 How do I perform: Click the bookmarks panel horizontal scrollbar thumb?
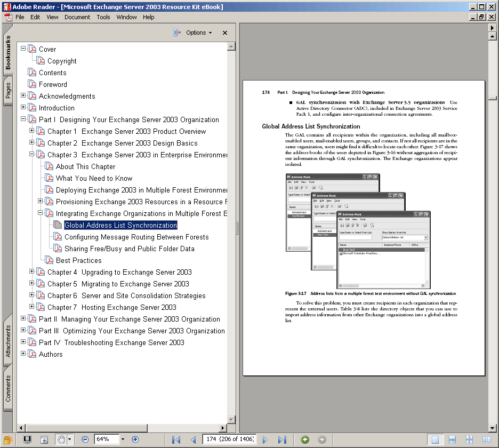[86, 428]
